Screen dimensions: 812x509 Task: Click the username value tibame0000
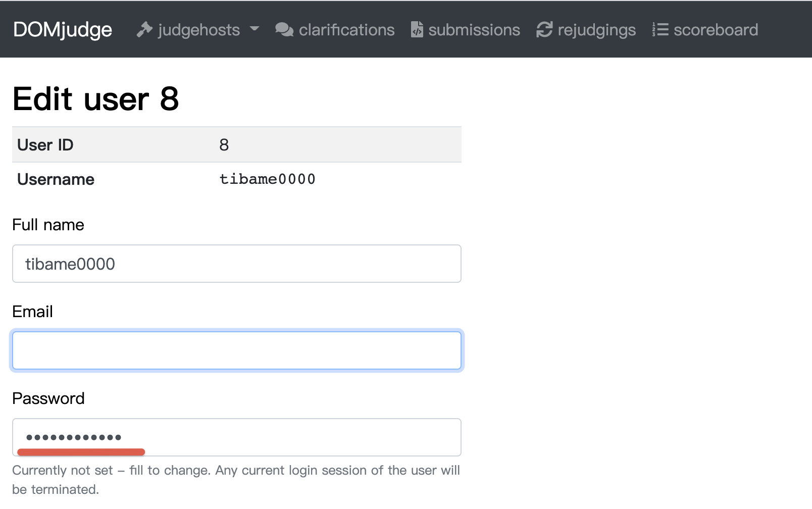267,179
